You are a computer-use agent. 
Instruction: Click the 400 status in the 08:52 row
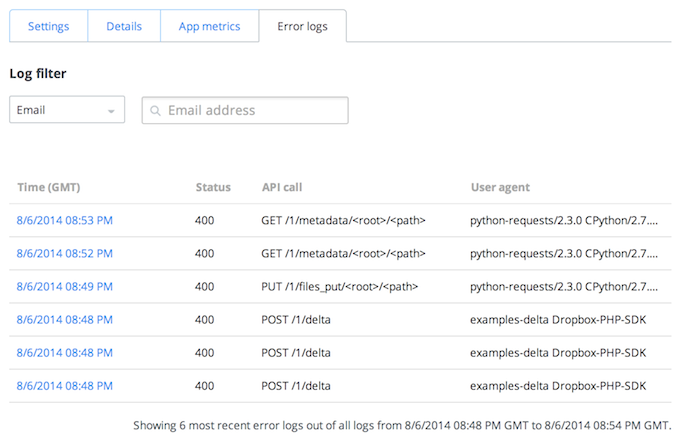205,254
